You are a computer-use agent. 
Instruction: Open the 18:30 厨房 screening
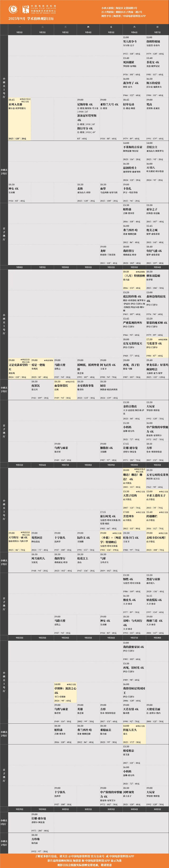pos(111,390)
